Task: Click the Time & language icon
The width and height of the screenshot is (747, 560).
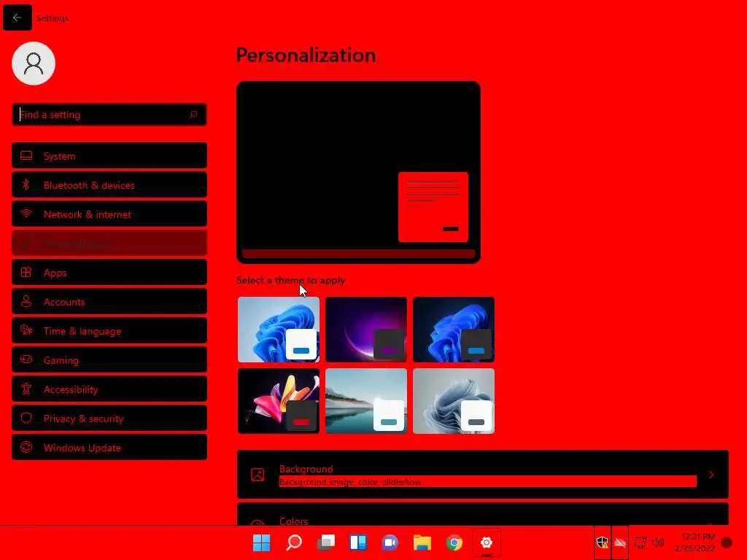Action: pos(26,330)
